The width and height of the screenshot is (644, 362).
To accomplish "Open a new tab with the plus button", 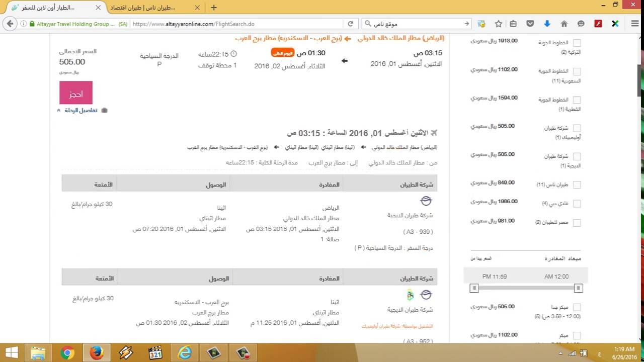I will (214, 8).
